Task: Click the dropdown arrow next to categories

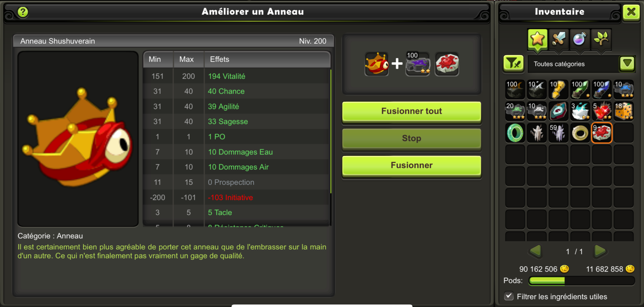Action: 627,64
